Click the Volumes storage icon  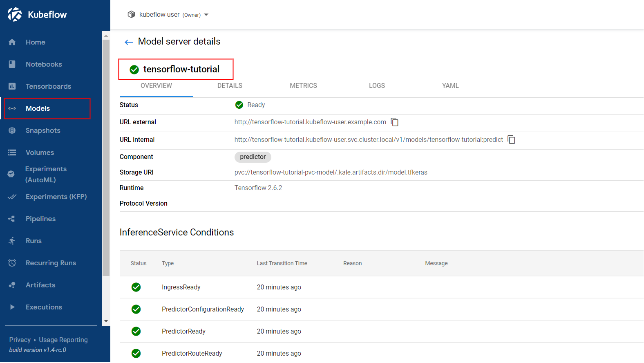12,152
